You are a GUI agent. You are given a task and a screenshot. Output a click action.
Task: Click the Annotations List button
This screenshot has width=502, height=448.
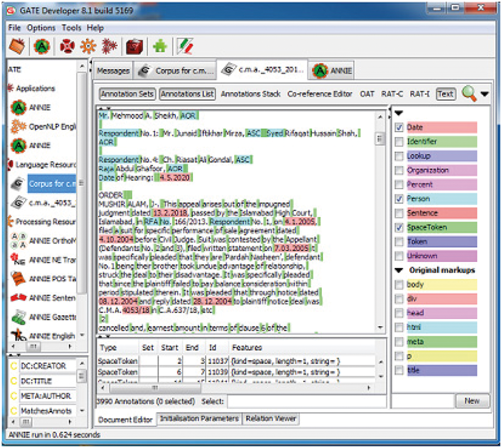[x=187, y=94]
